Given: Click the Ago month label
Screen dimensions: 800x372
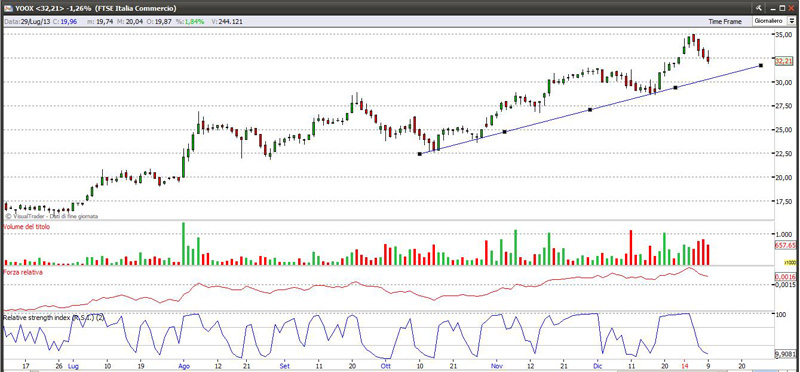Looking at the screenshot, I should click(x=184, y=366).
